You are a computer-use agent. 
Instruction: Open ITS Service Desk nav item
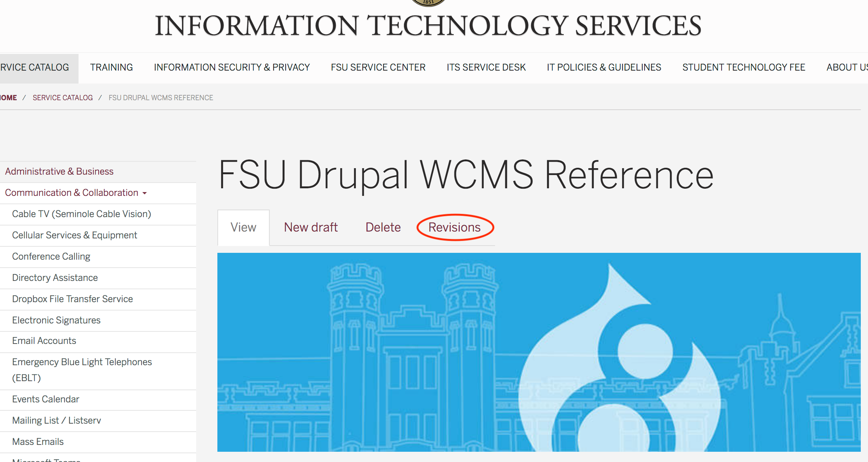pyautogui.click(x=486, y=68)
